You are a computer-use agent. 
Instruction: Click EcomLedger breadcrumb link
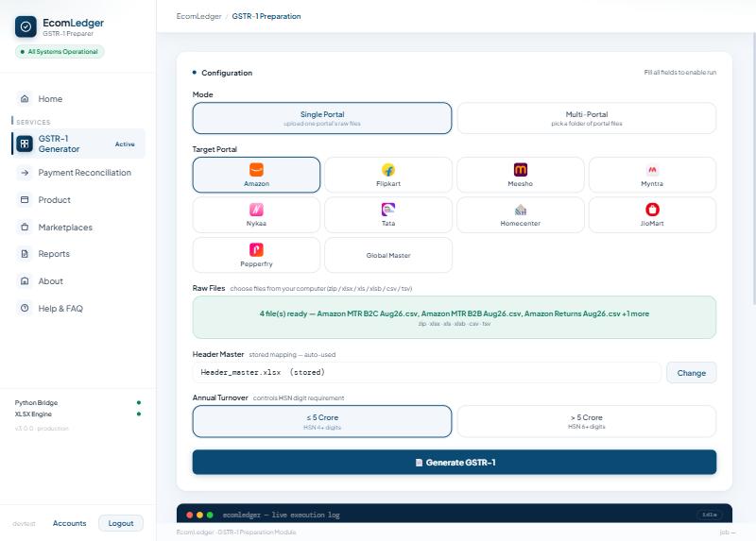click(198, 16)
